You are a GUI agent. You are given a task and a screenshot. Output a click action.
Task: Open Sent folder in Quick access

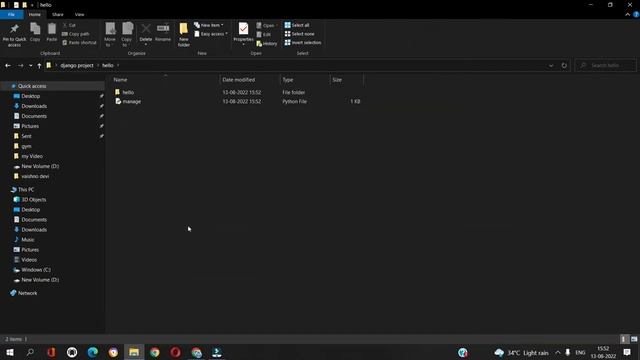coord(26,136)
